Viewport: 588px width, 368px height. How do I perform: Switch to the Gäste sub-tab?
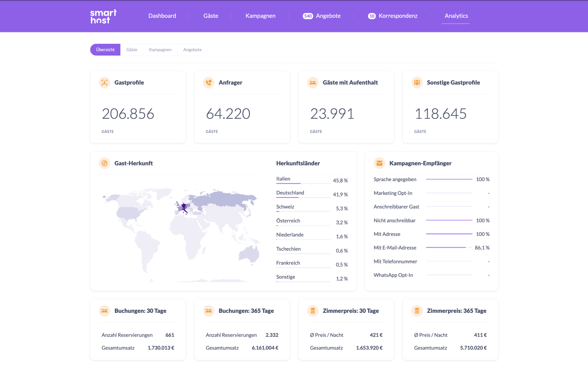point(132,50)
